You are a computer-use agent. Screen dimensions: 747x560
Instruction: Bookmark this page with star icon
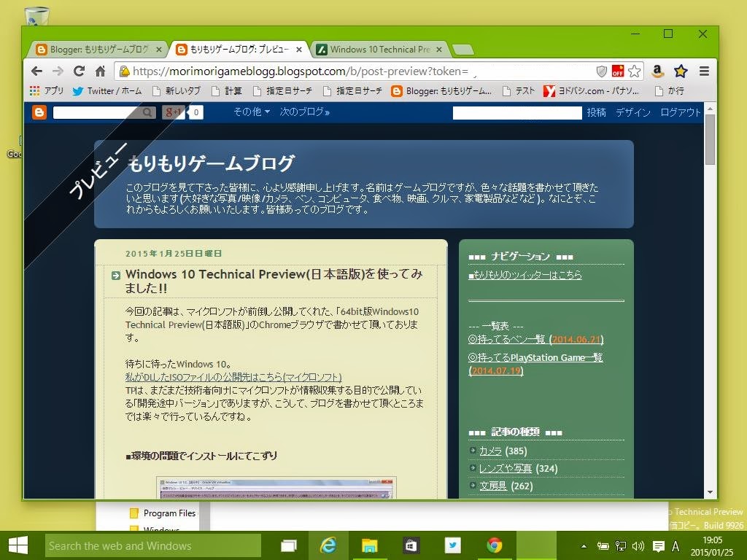tap(634, 71)
